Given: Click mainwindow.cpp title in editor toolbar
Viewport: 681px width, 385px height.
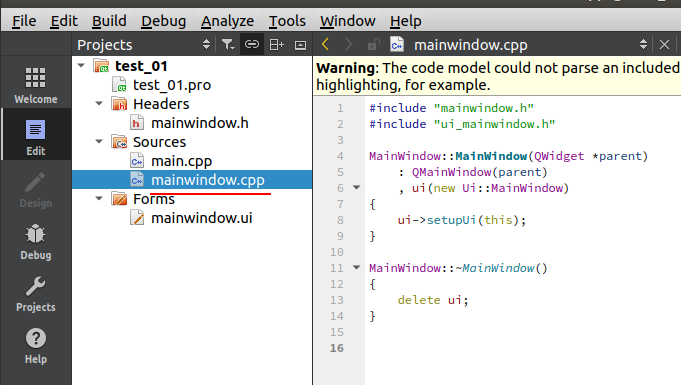Looking at the screenshot, I should tap(470, 45).
